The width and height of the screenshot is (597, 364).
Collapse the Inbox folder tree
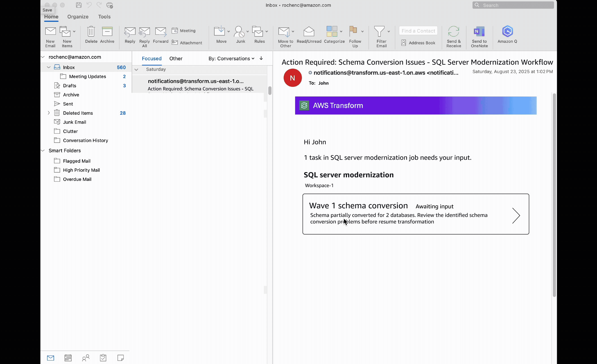[x=48, y=67]
